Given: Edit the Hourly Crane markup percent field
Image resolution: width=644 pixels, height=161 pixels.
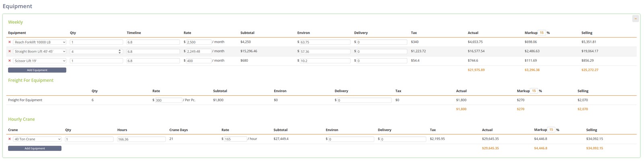Looking at the screenshot, I should click(551, 130).
